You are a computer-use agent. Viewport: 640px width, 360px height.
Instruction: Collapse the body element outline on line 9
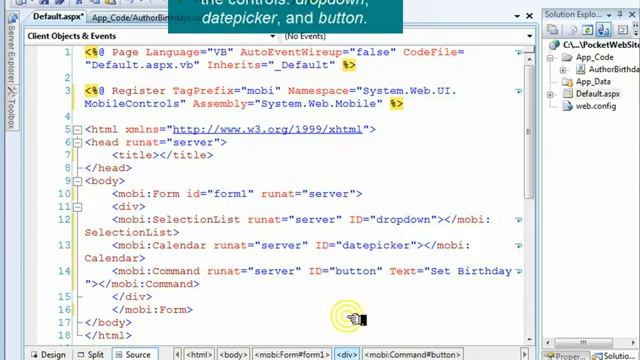click(77, 181)
